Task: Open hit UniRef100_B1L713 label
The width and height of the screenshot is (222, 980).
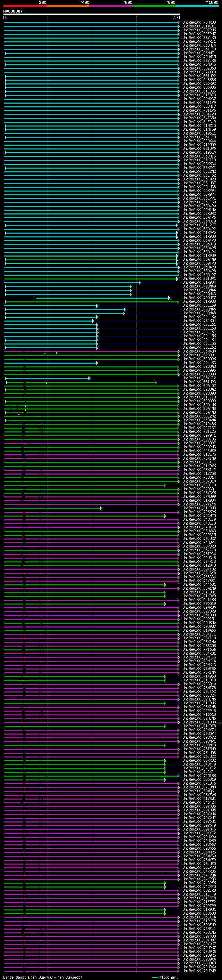Action: coord(199,397)
